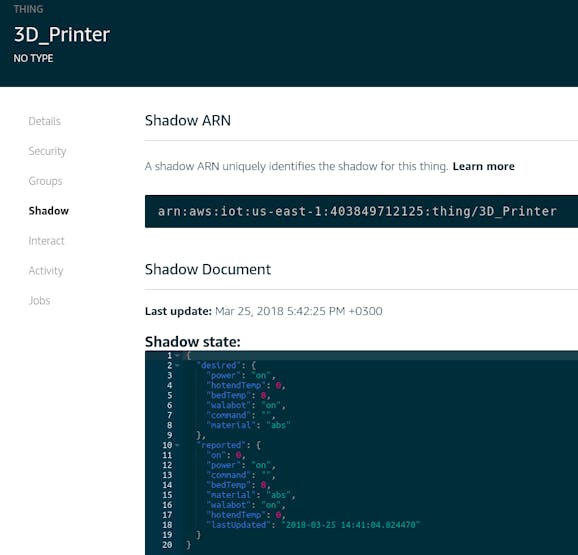Click the "lastUpdated" timestamp value
Image resolution: width=578 pixels, height=555 pixels.
(x=351, y=525)
